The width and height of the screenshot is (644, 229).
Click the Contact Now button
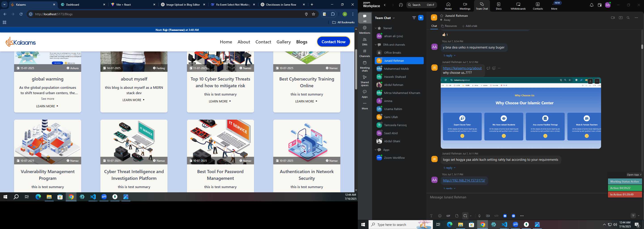pos(333,42)
